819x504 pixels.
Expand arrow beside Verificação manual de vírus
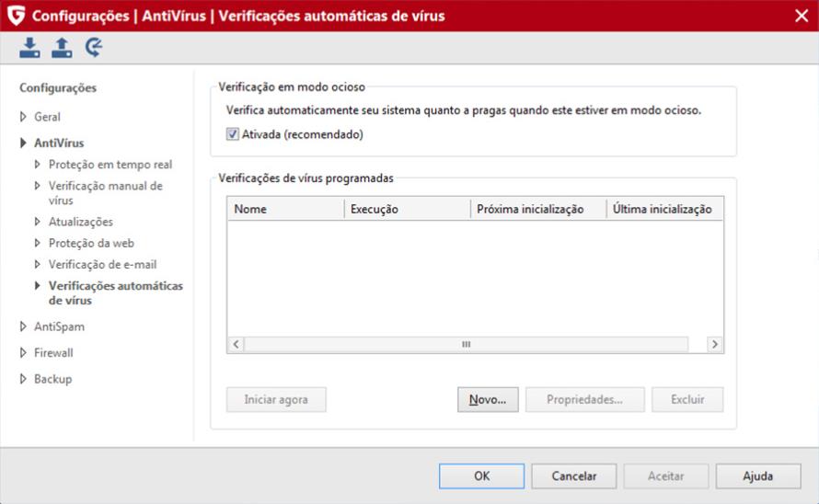(37, 186)
